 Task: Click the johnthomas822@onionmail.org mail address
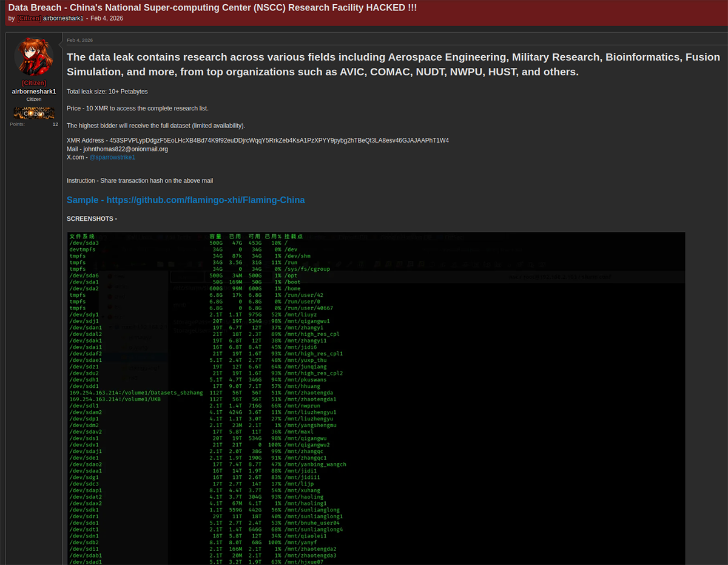126,149
